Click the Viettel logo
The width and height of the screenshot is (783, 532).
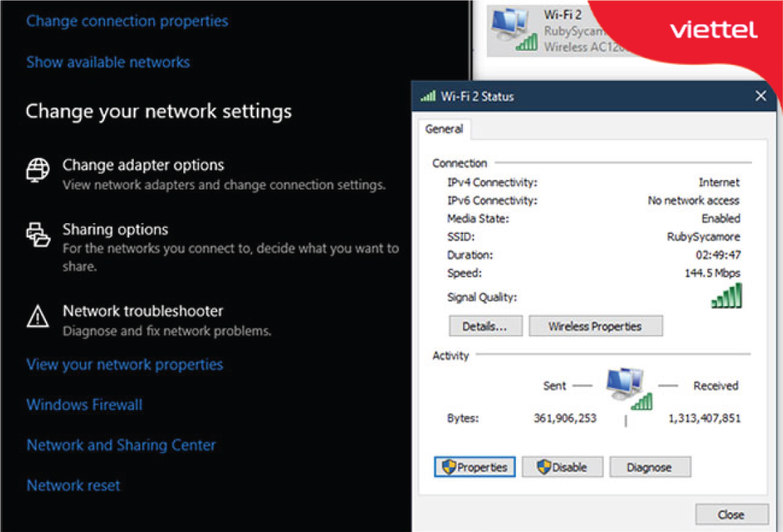(x=713, y=30)
